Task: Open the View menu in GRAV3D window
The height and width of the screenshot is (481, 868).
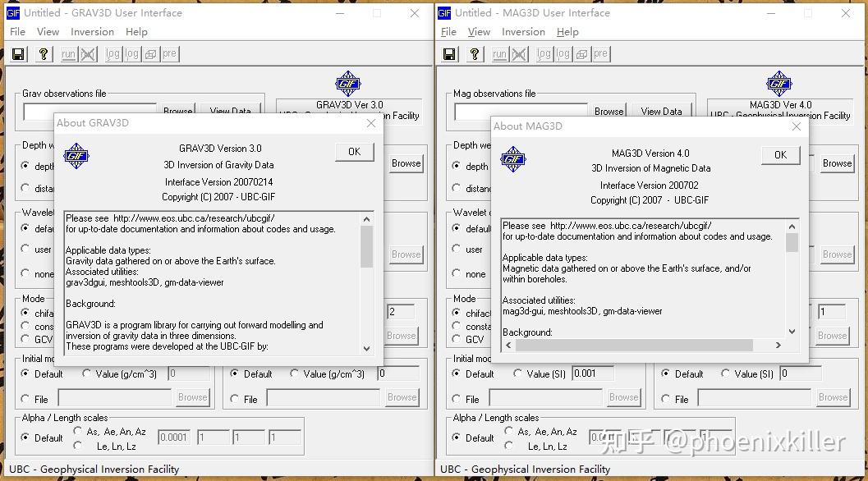Action: 48,32
